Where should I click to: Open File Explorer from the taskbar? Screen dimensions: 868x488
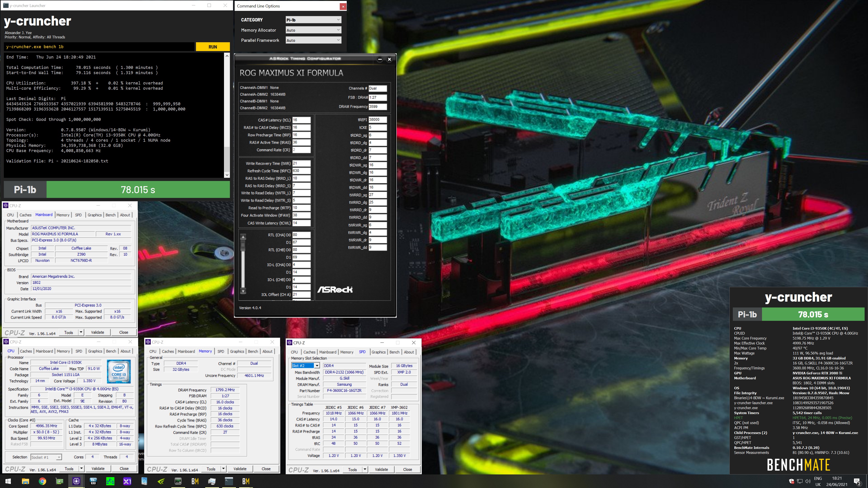pyautogui.click(x=25, y=481)
